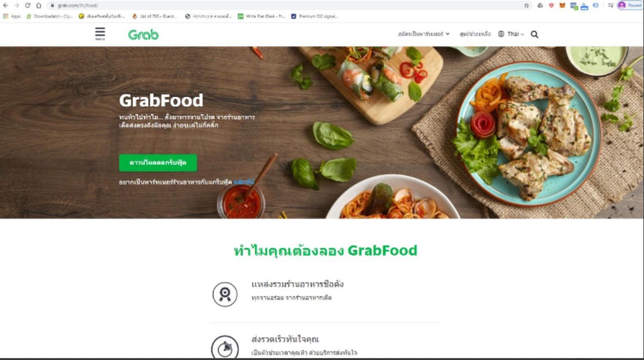Image resolution: width=644 pixels, height=360 pixels.
Task: Open the help center header link
Action: pos(475,34)
